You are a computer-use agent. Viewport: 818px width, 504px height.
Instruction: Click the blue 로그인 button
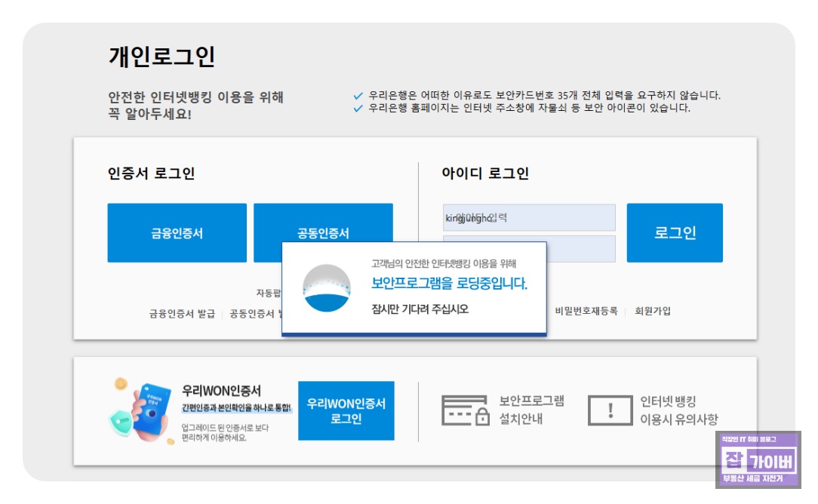click(x=675, y=232)
